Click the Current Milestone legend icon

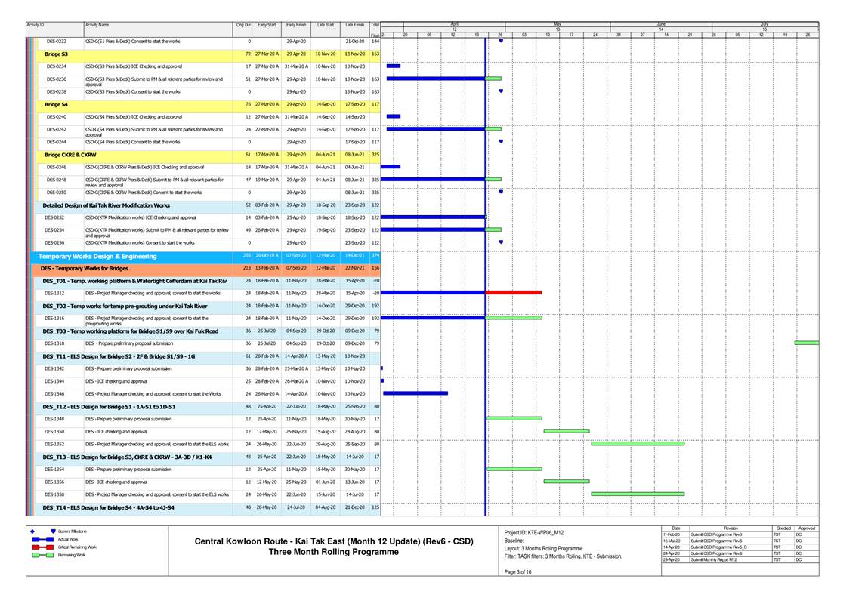[x=53, y=531]
